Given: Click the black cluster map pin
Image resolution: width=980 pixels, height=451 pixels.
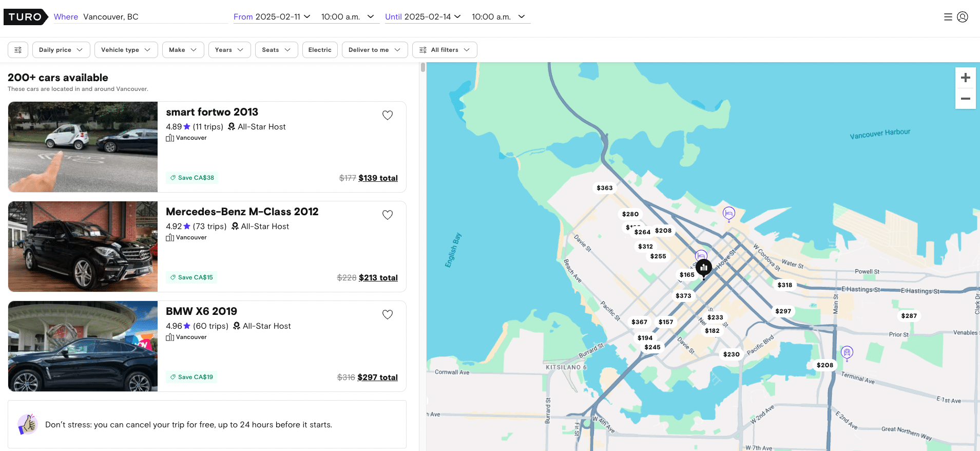Looking at the screenshot, I should 703,268.
